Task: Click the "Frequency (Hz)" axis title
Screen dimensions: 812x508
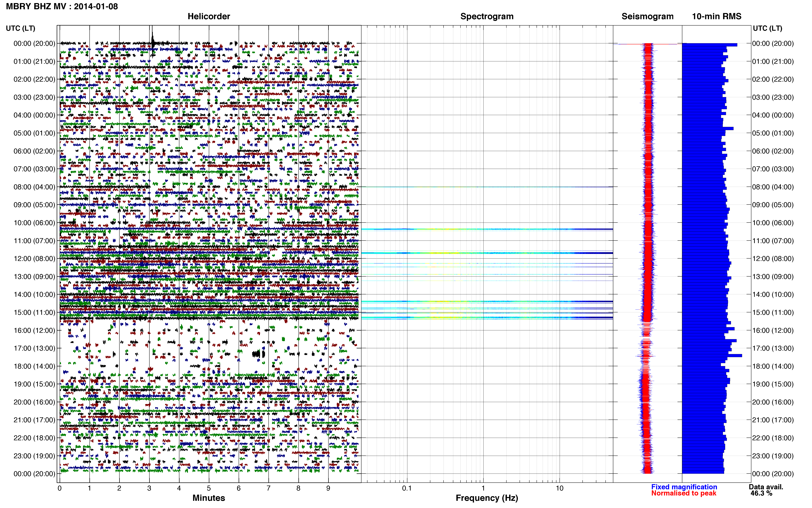Action: [487, 498]
